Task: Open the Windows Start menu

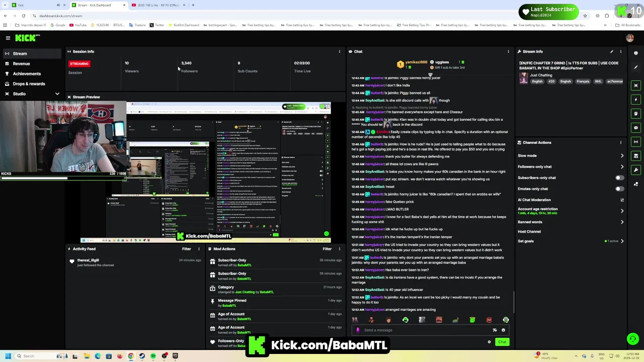Action: click(8, 356)
